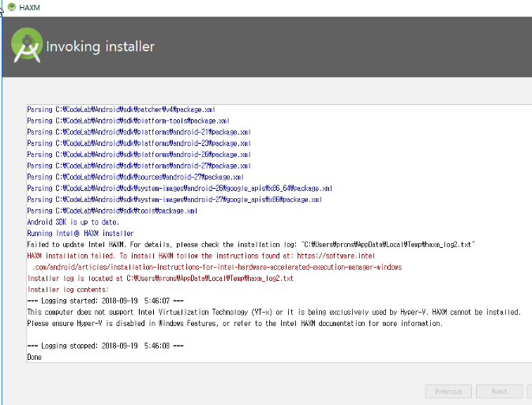This screenshot has height=405, width=532.
Task: Click the Android Studio logo in header
Action: click(x=27, y=46)
